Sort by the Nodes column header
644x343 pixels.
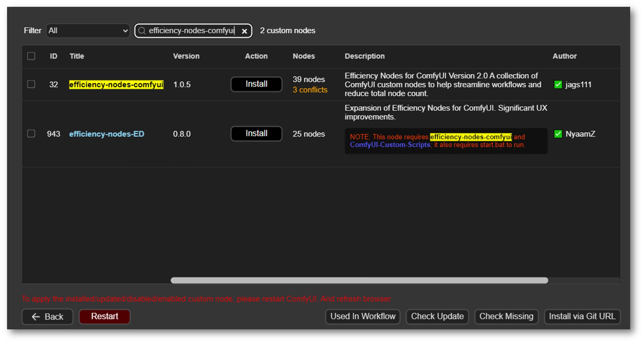(x=304, y=56)
